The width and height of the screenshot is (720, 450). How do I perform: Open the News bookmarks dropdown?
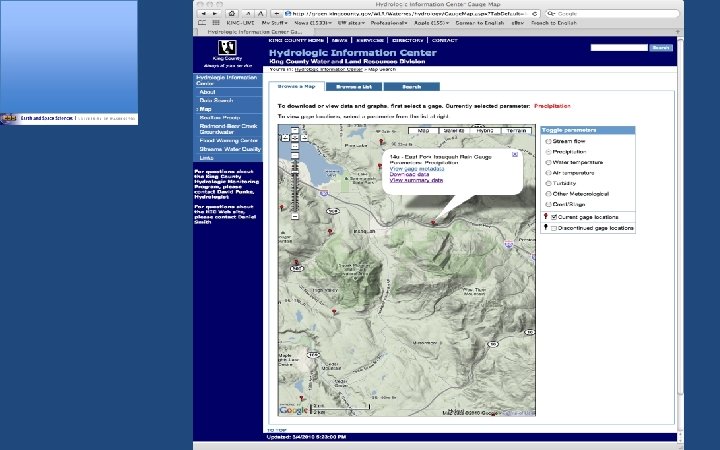click(x=313, y=22)
